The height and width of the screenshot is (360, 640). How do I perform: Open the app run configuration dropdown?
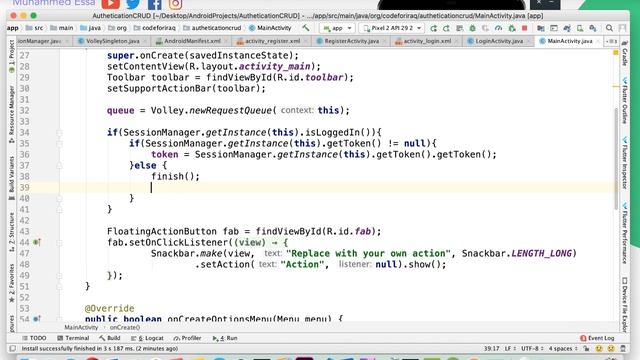(x=337, y=28)
